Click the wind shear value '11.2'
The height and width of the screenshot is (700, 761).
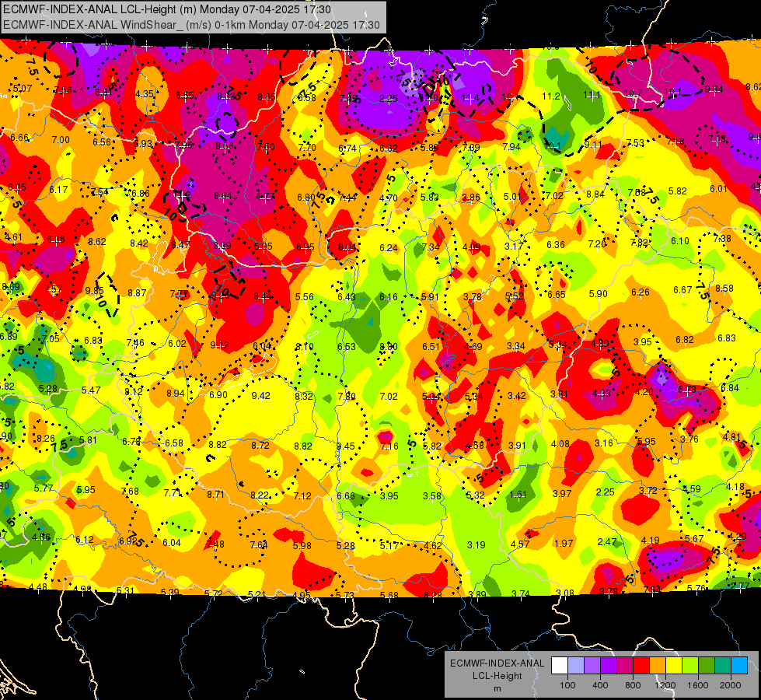551,96
